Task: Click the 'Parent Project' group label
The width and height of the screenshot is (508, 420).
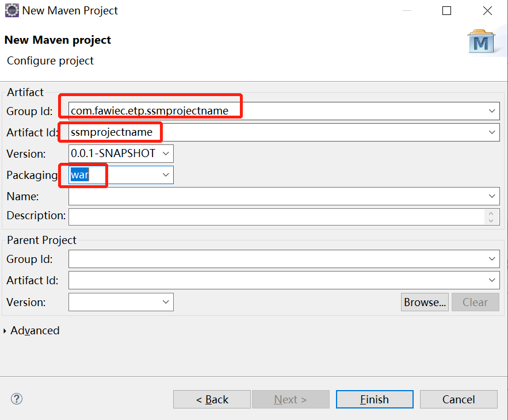Action: pos(41,240)
